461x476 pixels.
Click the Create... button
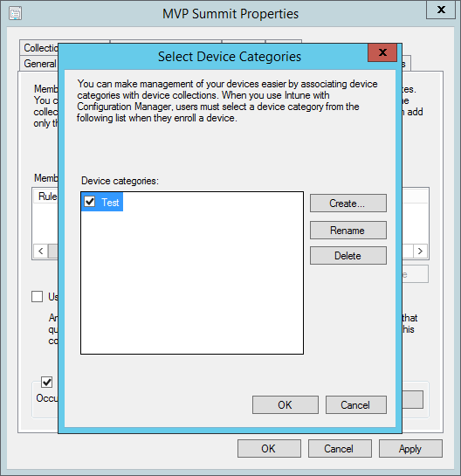click(348, 204)
